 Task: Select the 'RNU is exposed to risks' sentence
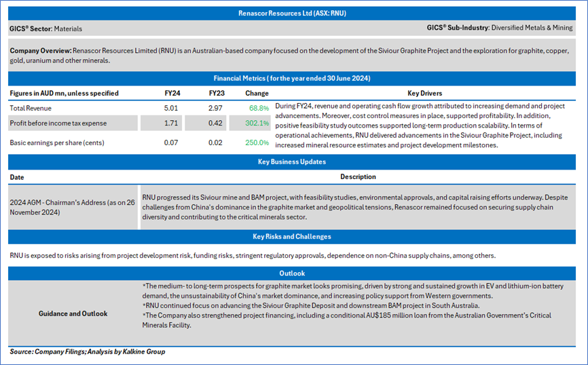coord(253,256)
